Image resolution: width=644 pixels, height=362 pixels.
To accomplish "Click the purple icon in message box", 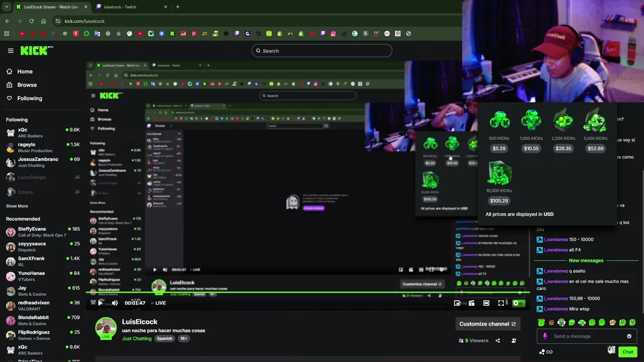I will pyautogui.click(x=545, y=336).
